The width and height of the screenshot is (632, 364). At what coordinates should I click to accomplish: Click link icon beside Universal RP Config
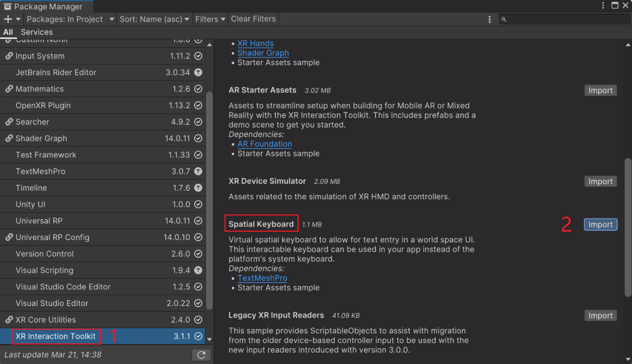pos(8,238)
